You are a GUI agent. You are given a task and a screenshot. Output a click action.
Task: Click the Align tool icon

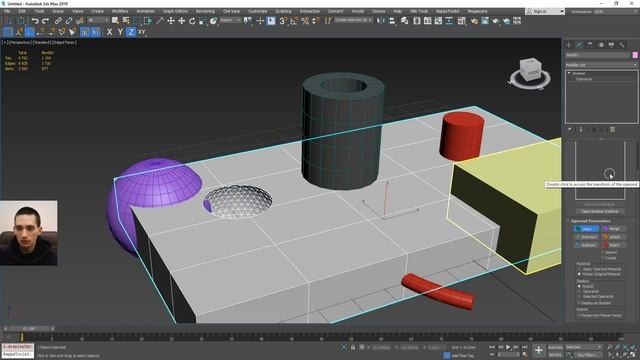click(x=392, y=21)
